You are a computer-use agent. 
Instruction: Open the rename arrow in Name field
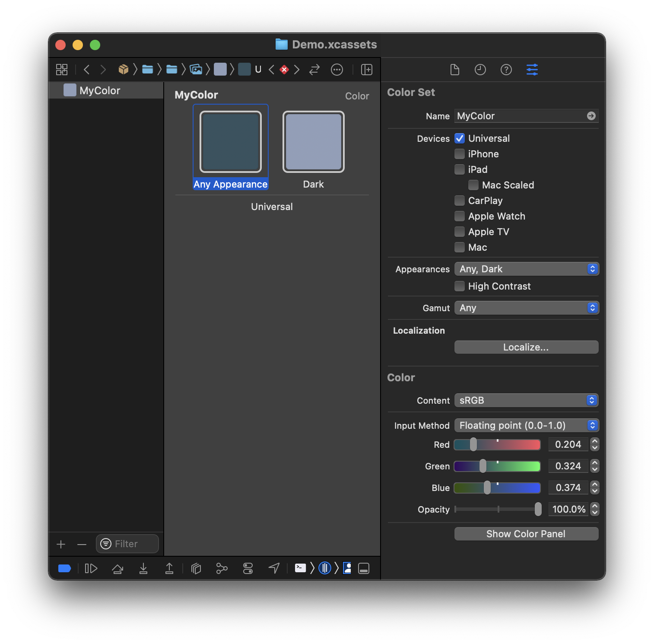[x=591, y=116]
